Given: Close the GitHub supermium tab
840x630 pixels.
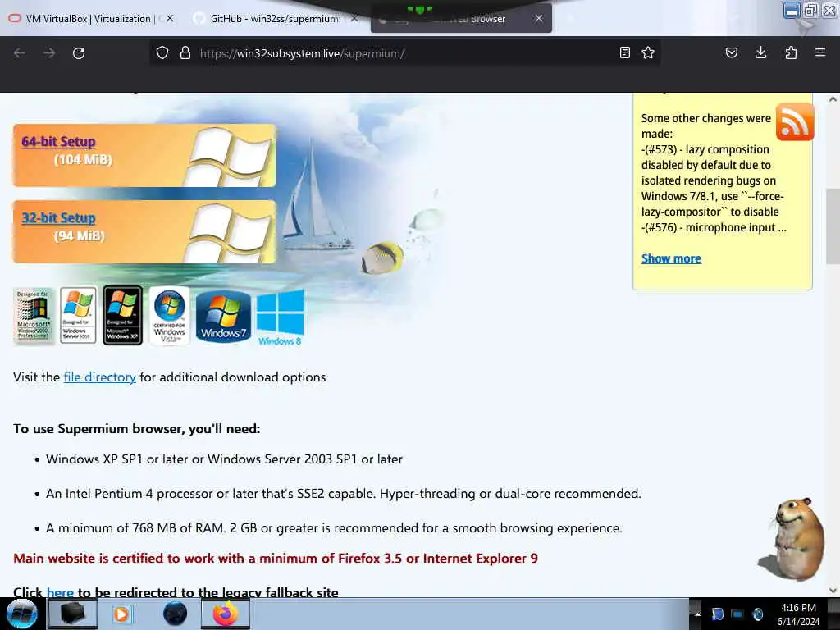Looking at the screenshot, I should tap(354, 18).
